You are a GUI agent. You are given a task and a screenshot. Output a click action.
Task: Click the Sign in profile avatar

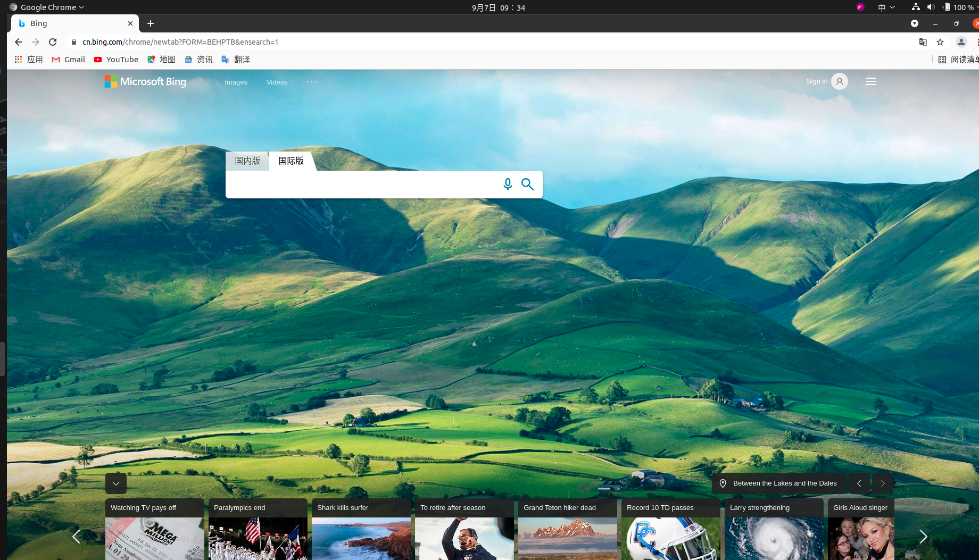[x=839, y=81]
